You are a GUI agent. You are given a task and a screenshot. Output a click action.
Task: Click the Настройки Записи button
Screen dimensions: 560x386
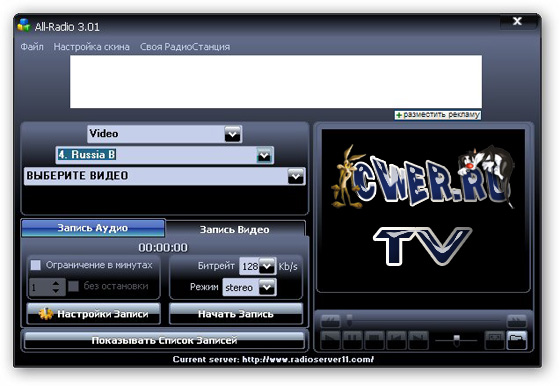94,314
